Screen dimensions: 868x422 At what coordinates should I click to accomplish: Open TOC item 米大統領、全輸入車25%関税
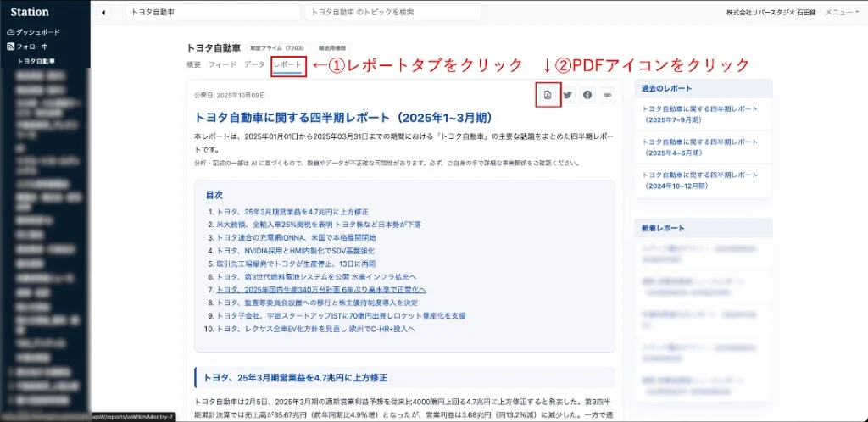[319, 225]
